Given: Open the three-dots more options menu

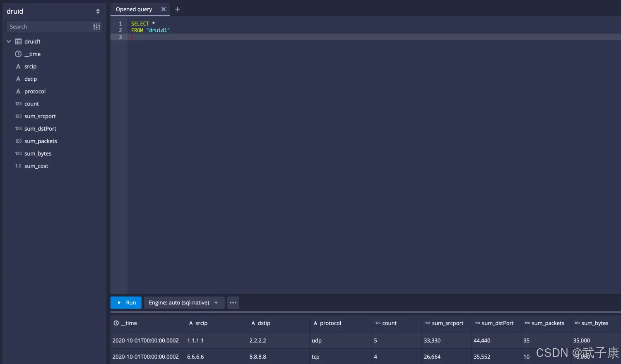Looking at the screenshot, I should (233, 303).
